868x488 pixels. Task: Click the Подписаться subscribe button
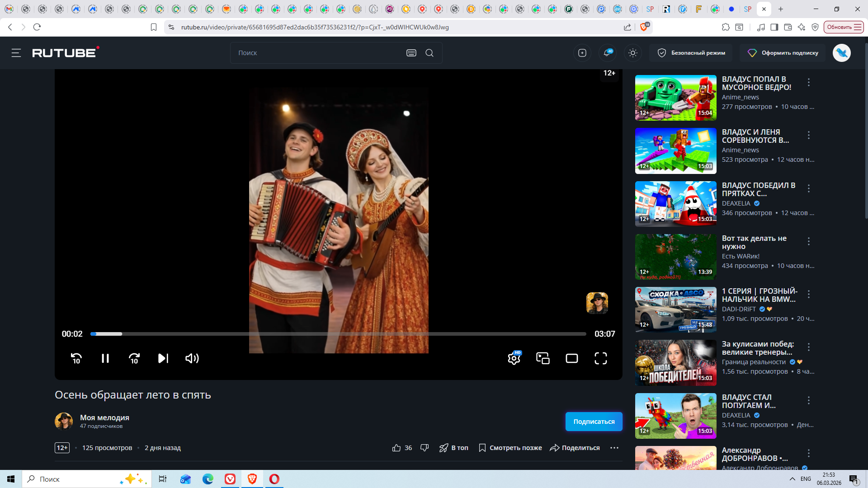(x=594, y=422)
